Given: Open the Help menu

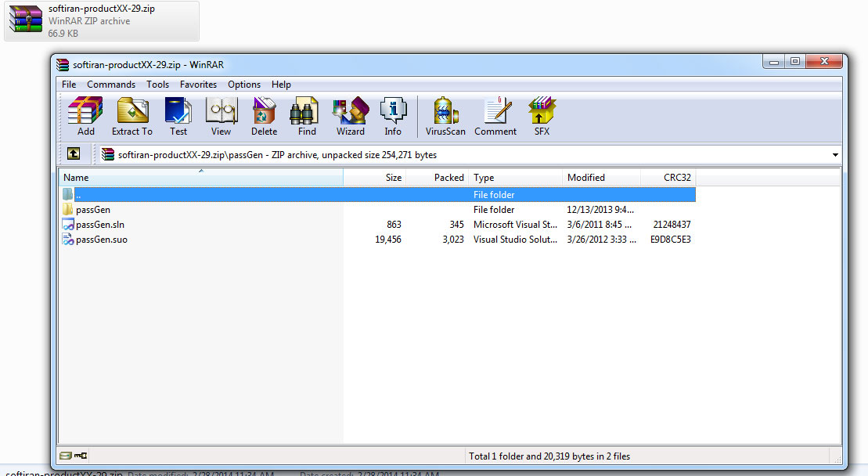Looking at the screenshot, I should [281, 84].
